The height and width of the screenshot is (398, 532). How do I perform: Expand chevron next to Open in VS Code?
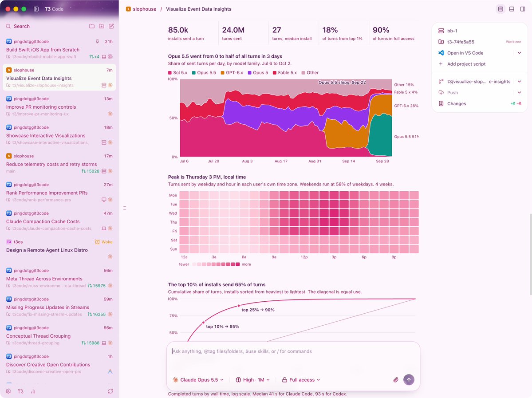[519, 53]
